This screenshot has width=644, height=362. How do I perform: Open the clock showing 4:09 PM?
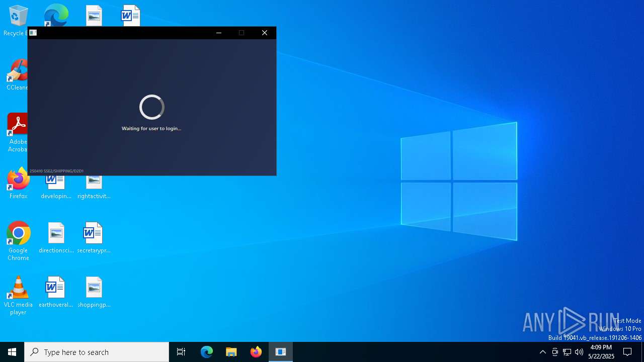(601, 352)
